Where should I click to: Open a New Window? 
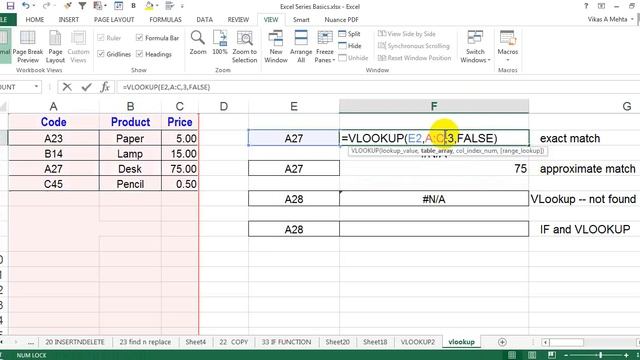pos(276,47)
